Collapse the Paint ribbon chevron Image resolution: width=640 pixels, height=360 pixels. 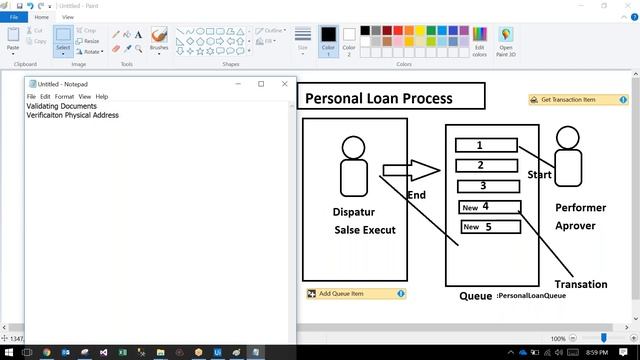point(624,17)
